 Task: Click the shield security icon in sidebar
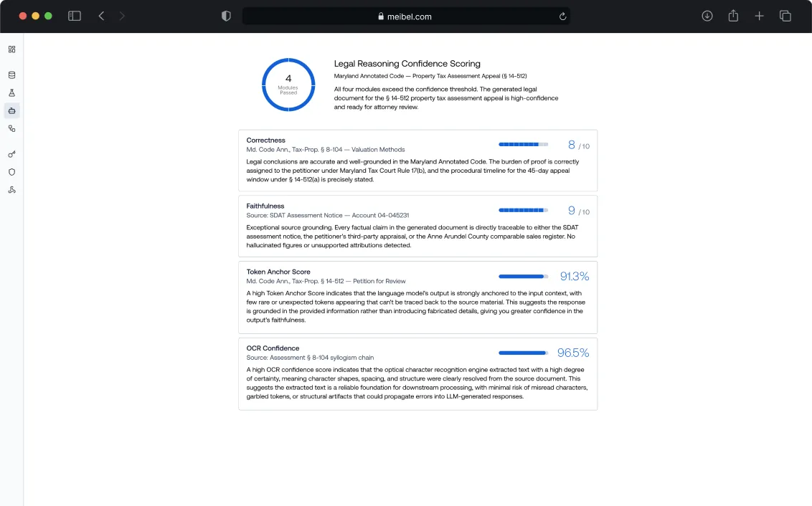pyautogui.click(x=11, y=171)
